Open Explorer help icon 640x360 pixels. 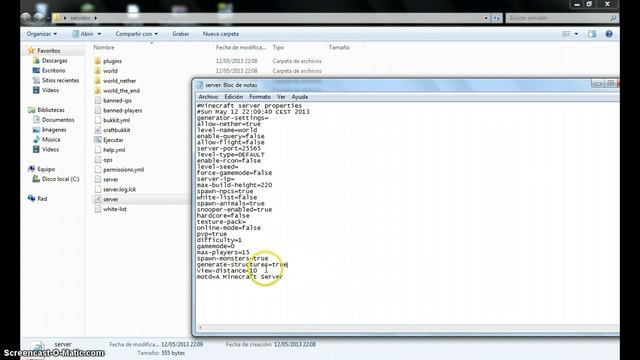(609, 34)
